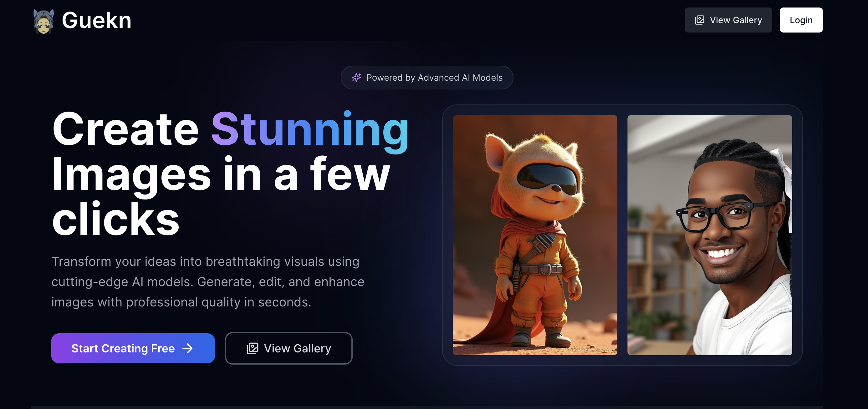Open the smiling man with glasses portrait
868x409 pixels.
tap(710, 235)
